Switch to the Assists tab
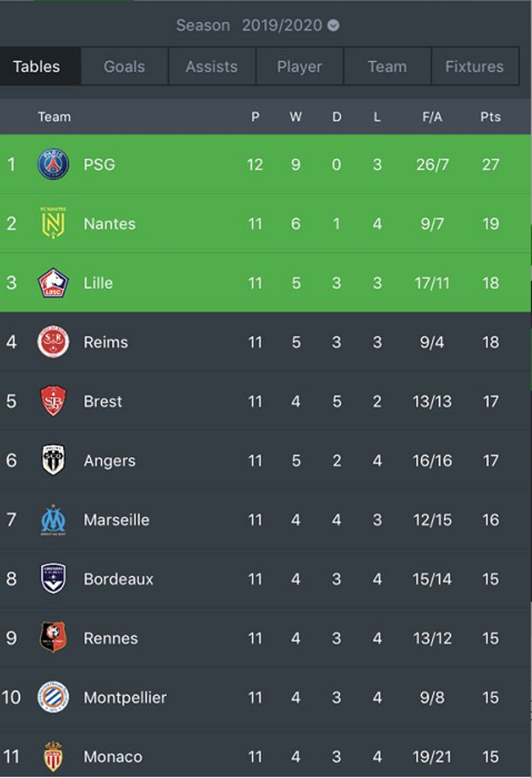 point(211,66)
